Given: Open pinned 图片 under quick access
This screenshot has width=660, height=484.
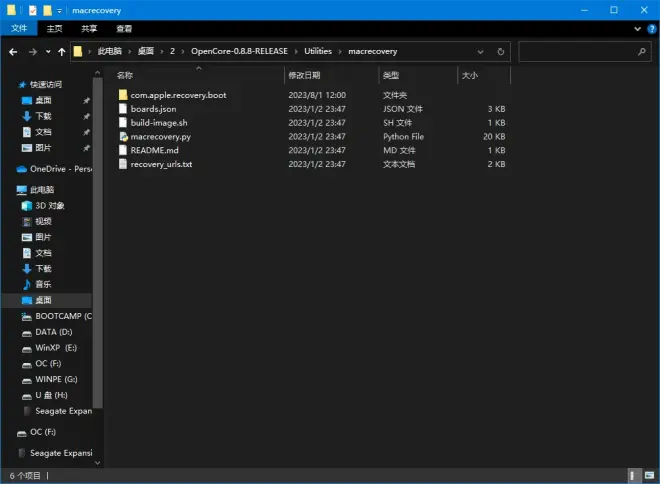Looking at the screenshot, I should tap(43, 148).
